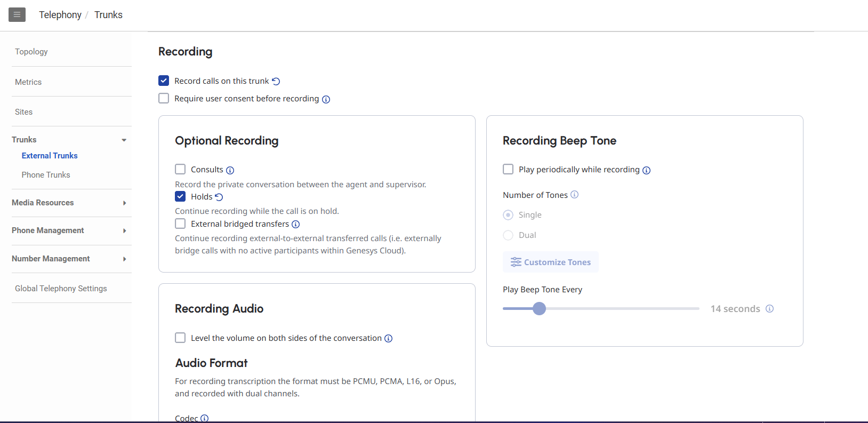Click the Play Beep Tone Every slider handle
Screen dimensions: 868x423
pyautogui.click(x=540, y=309)
